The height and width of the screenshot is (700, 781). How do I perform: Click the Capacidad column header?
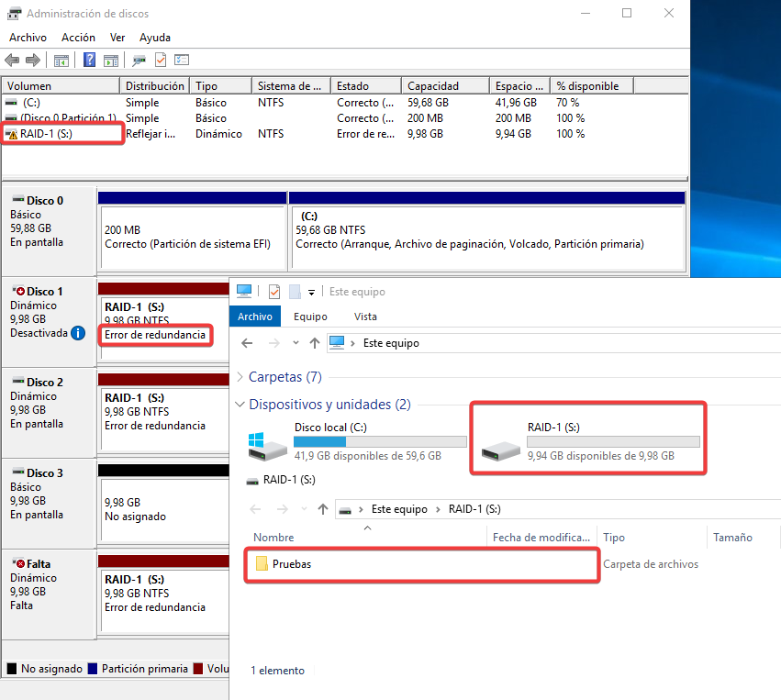pyautogui.click(x=433, y=86)
